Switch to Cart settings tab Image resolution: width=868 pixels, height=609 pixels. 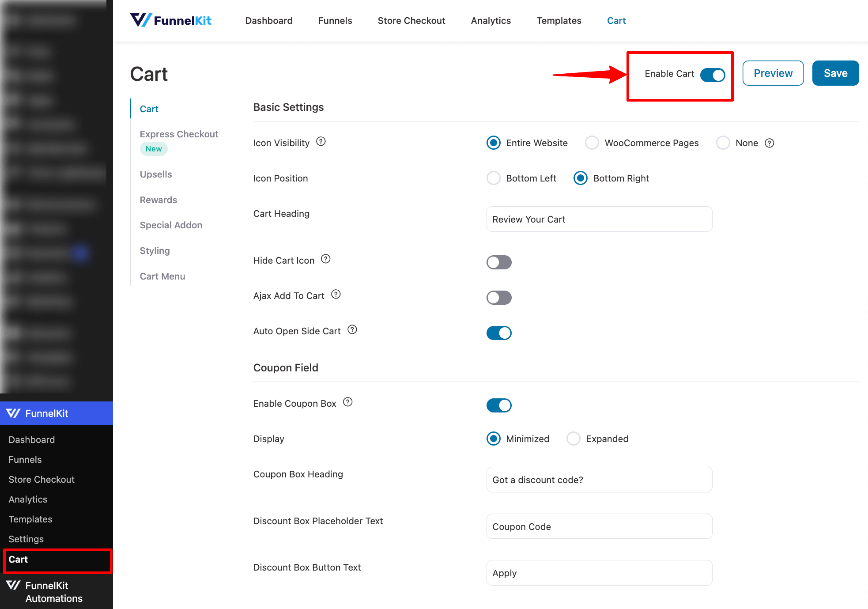pos(149,109)
